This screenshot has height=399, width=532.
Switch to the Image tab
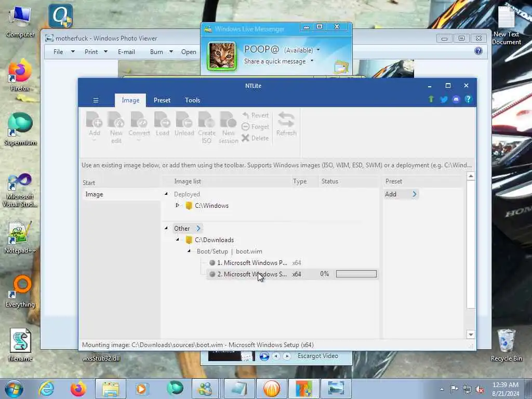point(130,100)
